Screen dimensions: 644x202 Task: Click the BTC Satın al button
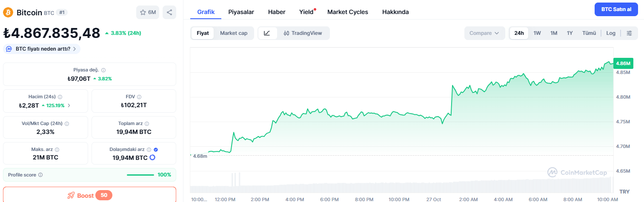pyautogui.click(x=616, y=9)
